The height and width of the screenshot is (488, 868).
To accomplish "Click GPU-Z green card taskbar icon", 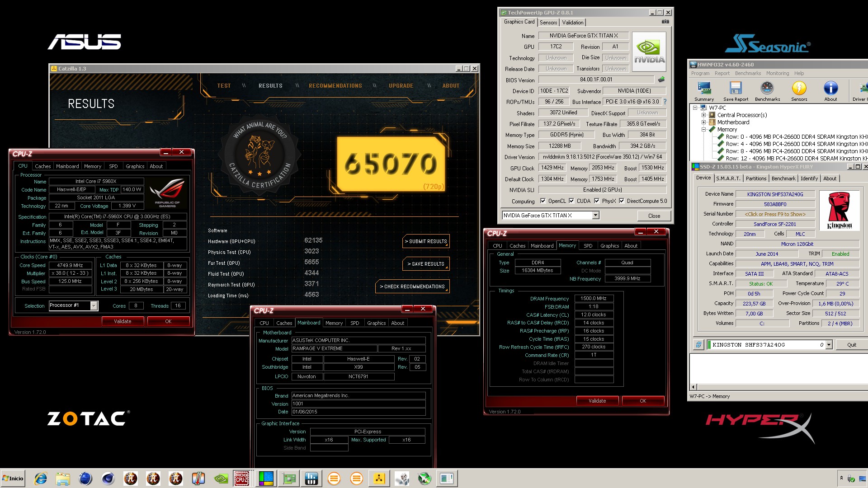I will point(289,479).
